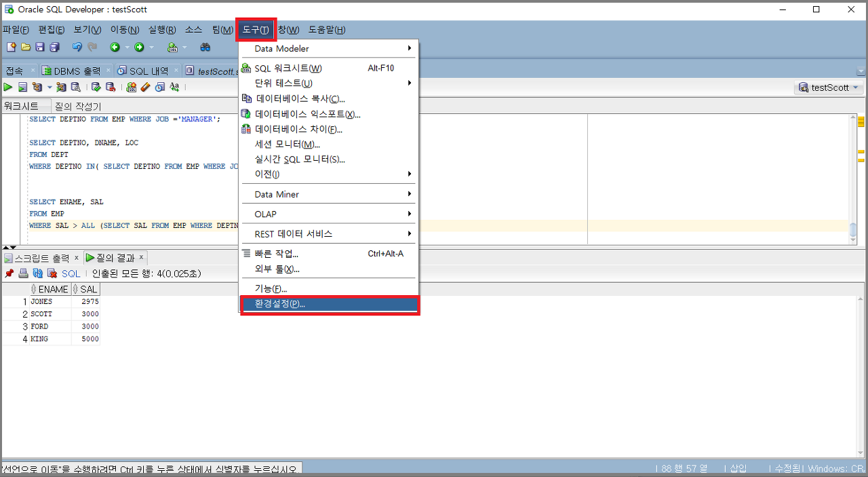Click the Save All toolbar icon

point(55,47)
